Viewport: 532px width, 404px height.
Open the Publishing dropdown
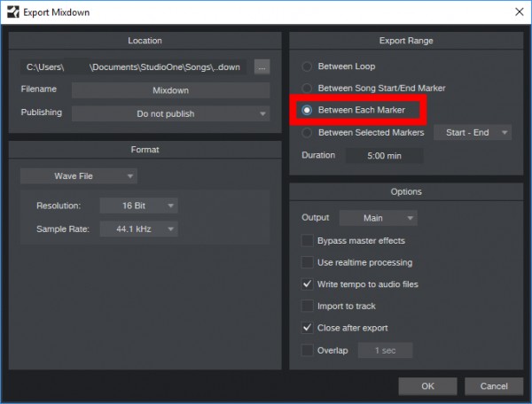coord(170,113)
